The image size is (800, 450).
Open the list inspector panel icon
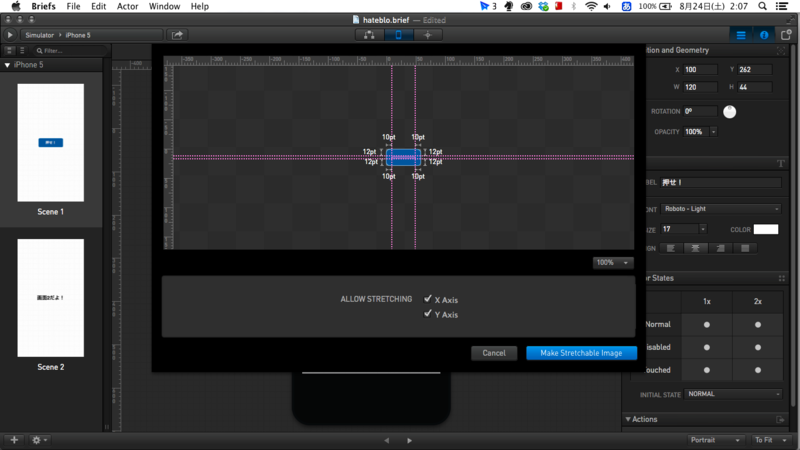point(741,35)
